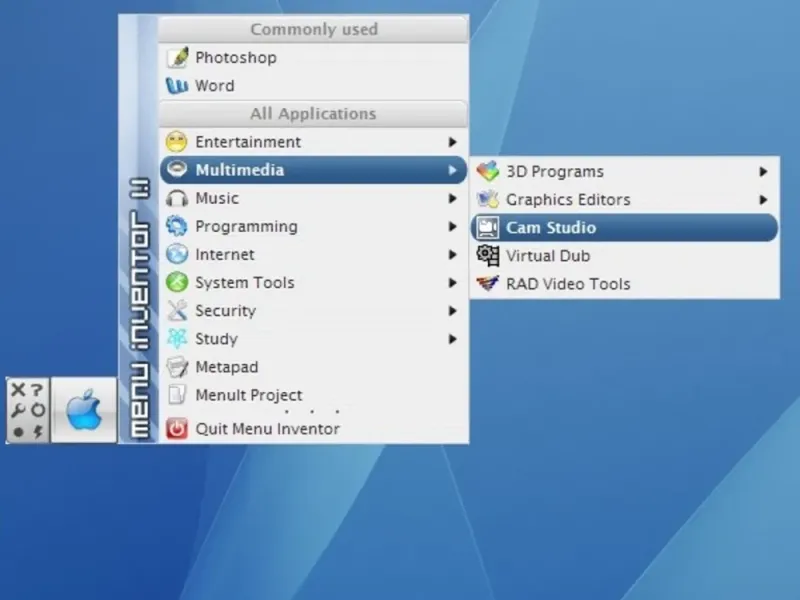Open the System Tools menu entry
Viewport: 800px width, 600px height.
[313, 282]
